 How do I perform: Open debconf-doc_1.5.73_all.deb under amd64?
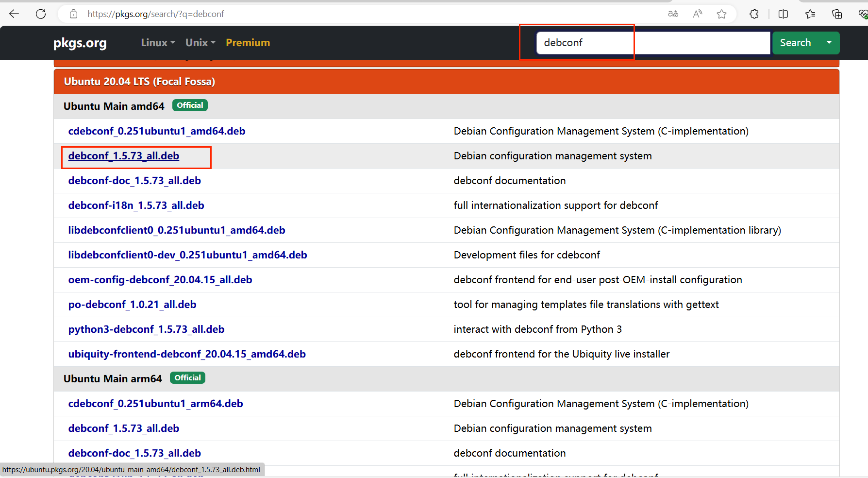tap(134, 181)
